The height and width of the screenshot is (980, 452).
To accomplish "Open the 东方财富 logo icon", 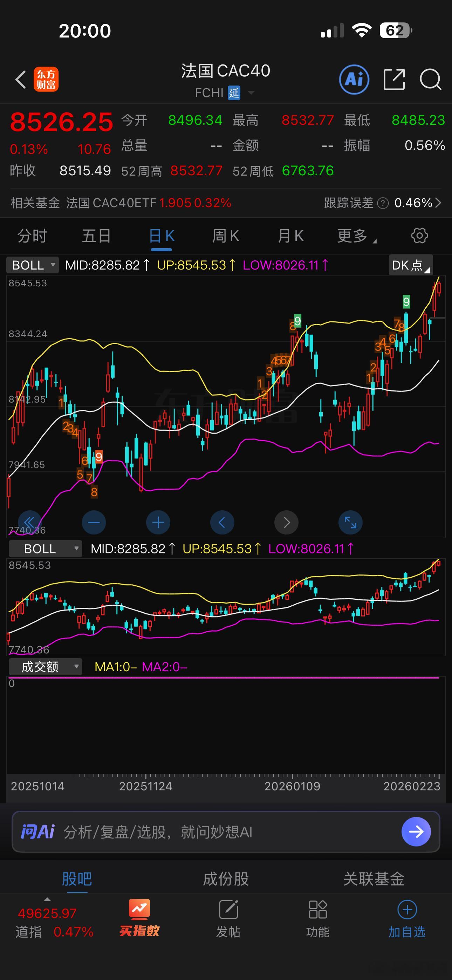I will pyautogui.click(x=46, y=80).
